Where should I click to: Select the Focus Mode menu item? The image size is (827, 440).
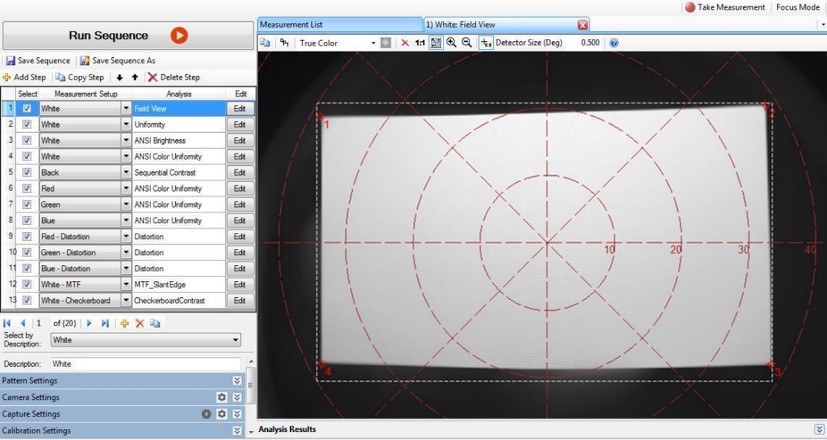point(798,7)
